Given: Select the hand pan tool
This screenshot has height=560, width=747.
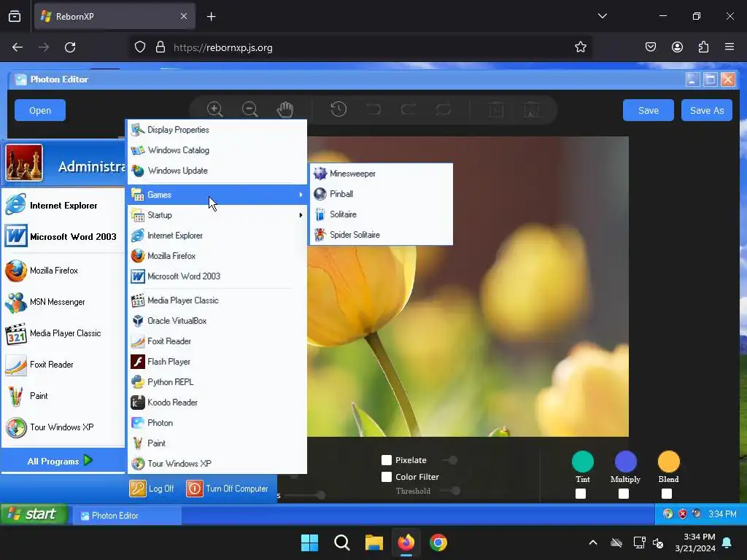Looking at the screenshot, I should (x=285, y=109).
